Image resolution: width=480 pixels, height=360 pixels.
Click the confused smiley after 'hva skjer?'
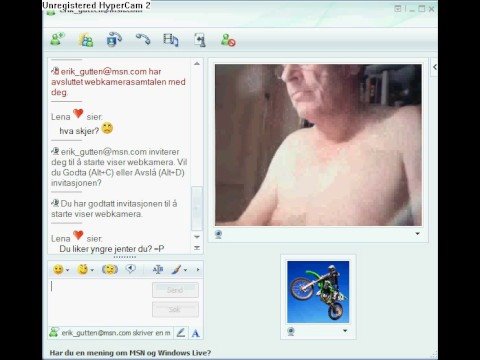coord(107,128)
